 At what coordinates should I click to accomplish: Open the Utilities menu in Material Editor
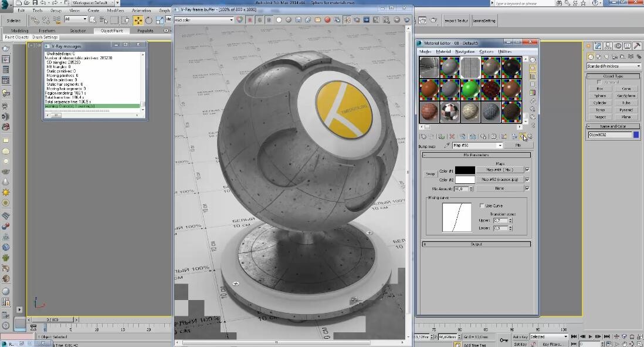pyautogui.click(x=505, y=52)
